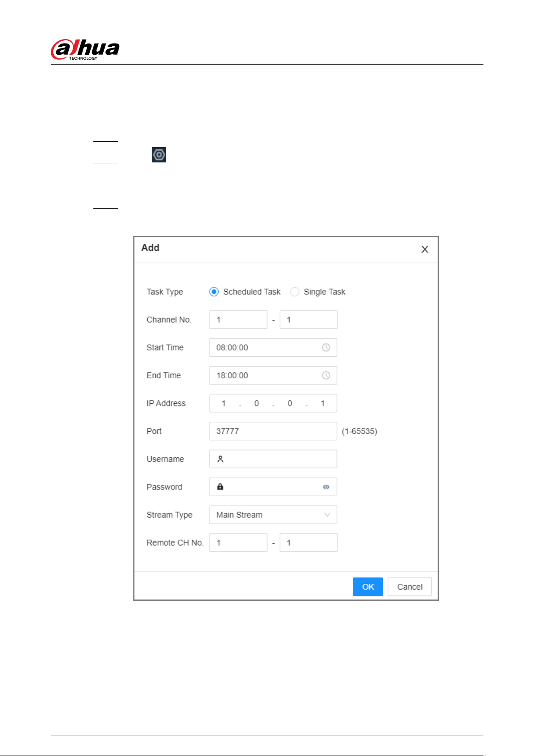This screenshot has height=756, width=535.
Task: Click the Channel No. label
Action: pyautogui.click(x=169, y=319)
